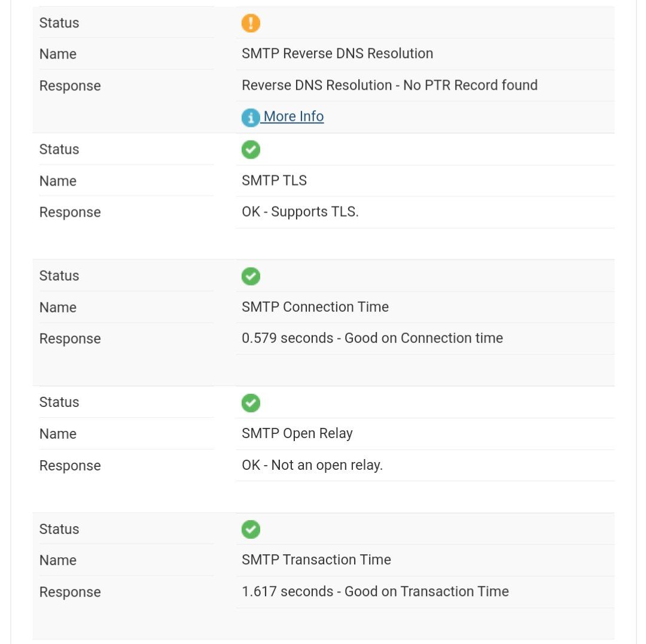
Task: Click green check icon above SMTP Open Relay
Action: (251, 403)
